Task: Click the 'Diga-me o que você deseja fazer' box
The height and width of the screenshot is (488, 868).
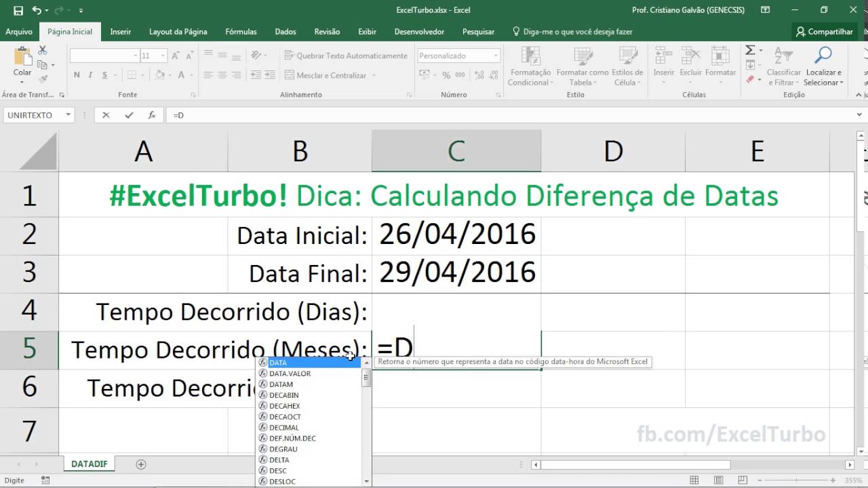Action: 573,32
